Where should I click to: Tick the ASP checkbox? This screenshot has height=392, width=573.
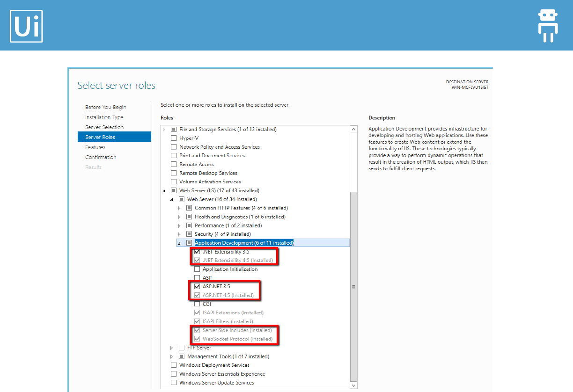(x=197, y=278)
